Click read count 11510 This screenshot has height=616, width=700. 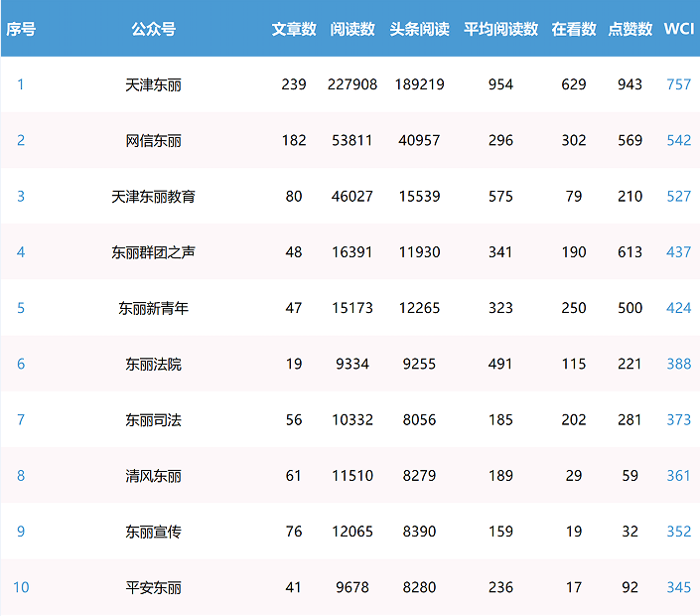(352, 476)
